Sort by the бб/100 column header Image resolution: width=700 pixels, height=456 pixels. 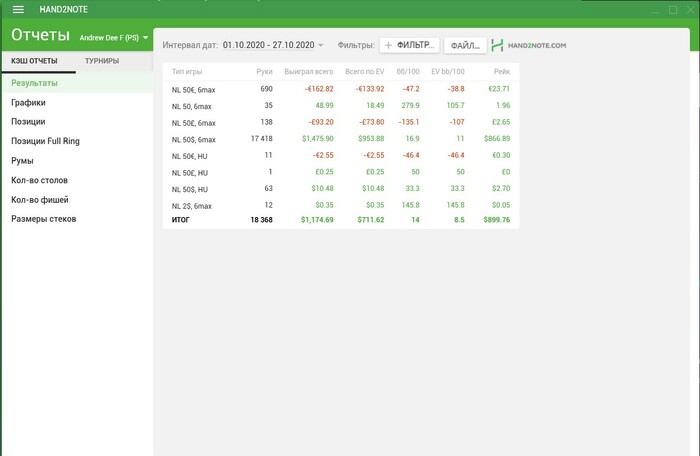click(x=408, y=71)
